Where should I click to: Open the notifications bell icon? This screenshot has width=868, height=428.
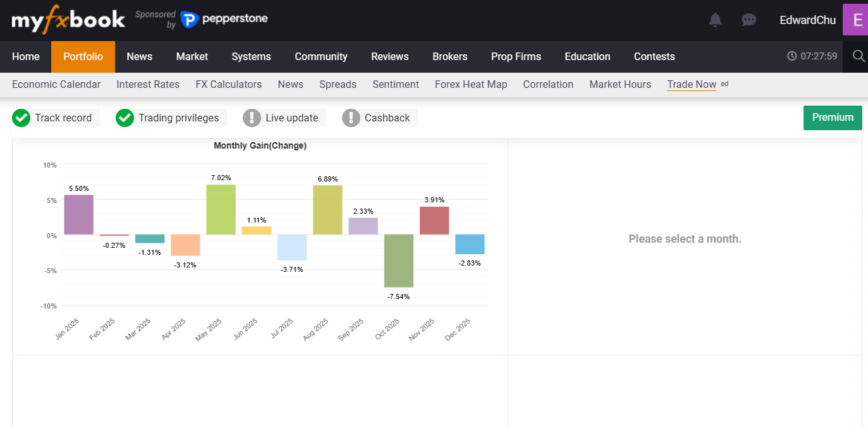coord(715,20)
